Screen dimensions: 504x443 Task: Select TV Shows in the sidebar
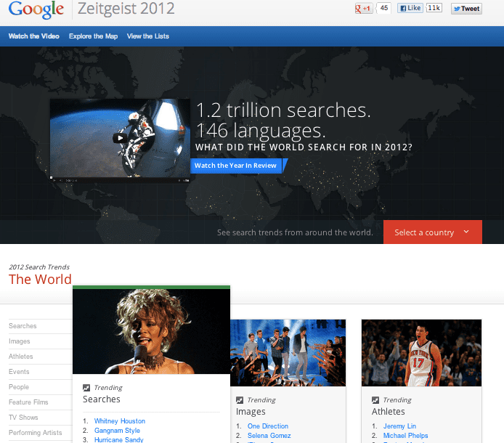pyautogui.click(x=23, y=418)
